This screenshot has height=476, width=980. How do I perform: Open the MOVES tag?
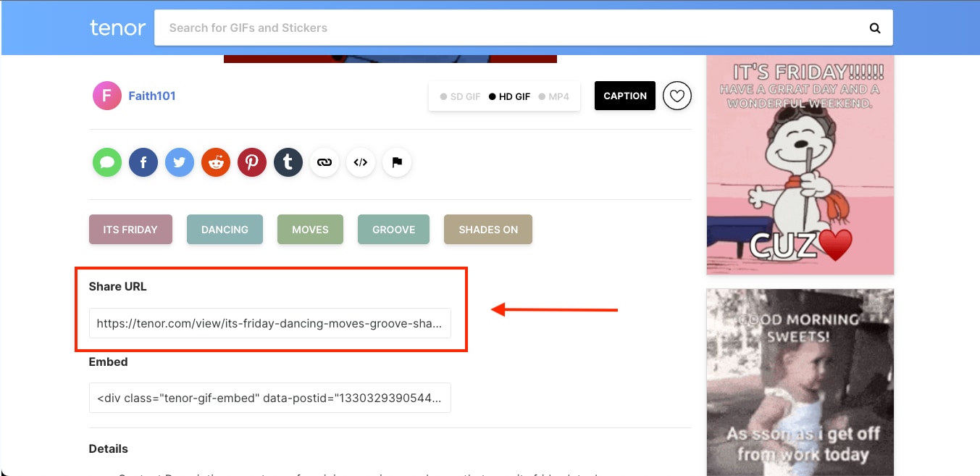pos(310,229)
